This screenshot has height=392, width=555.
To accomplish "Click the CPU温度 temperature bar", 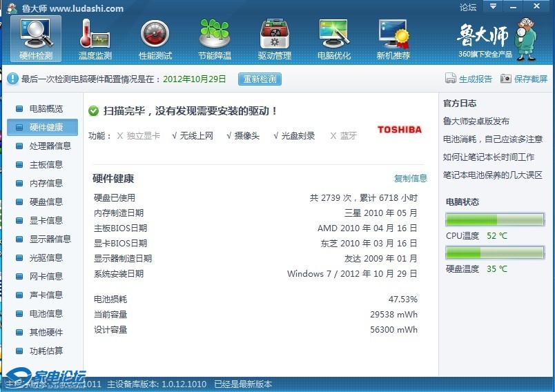I will (495, 220).
